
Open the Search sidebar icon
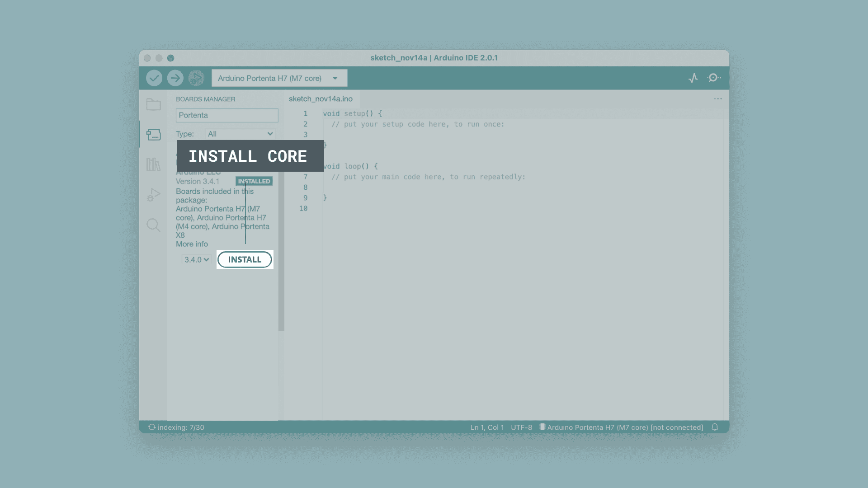click(x=153, y=225)
